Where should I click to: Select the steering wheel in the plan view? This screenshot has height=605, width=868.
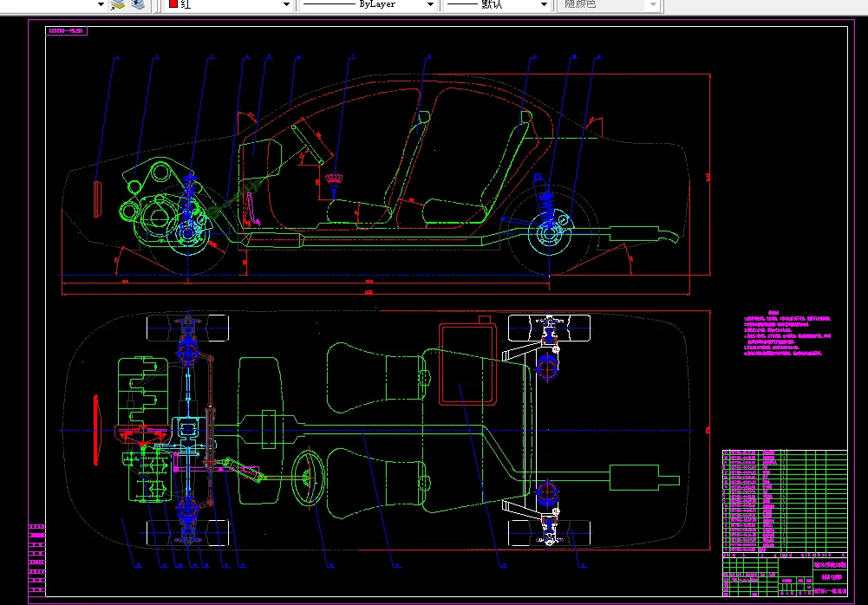tap(308, 478)
